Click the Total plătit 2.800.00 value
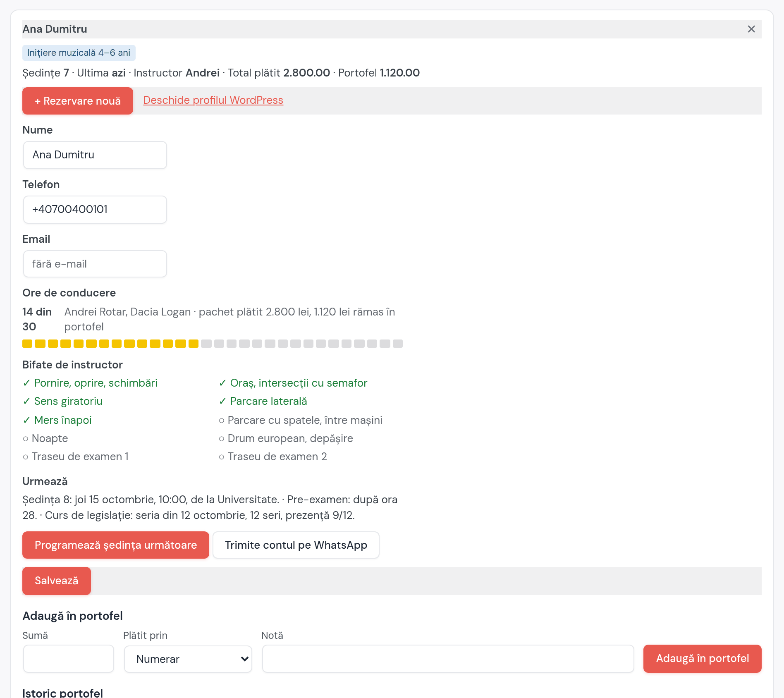 (x=279, y=73)
